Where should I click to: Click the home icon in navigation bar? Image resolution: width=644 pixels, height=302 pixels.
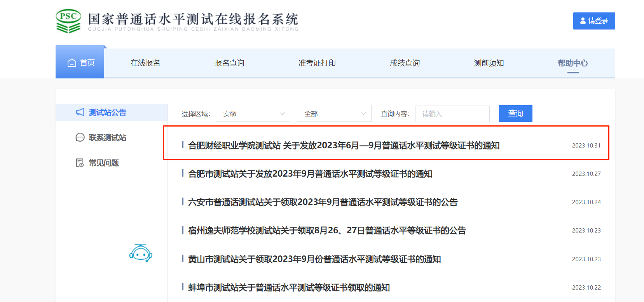tap(72, 63)
